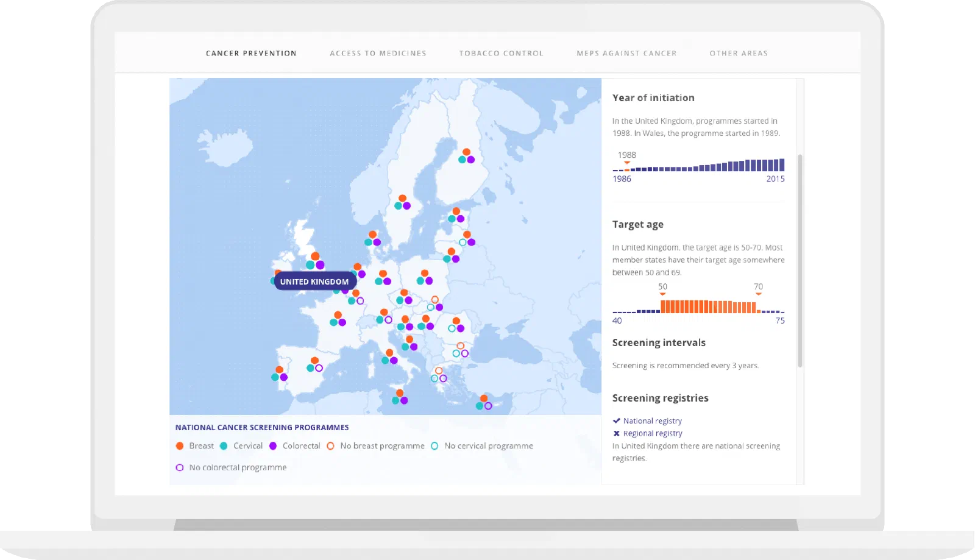Screen dimensions: 975x560
Task: Click the Regional registry cross mark
Action: pos(617,433)
